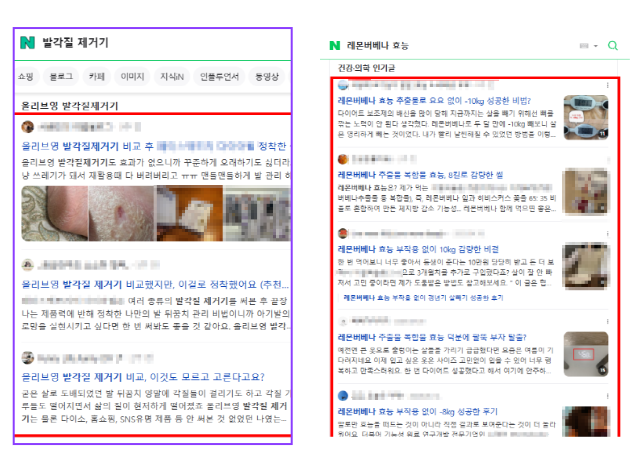Open the scale thumbnail beside -10kg 성공한 비법 post
This screenshot has width=640, height=474.
(x=586, y=117)
